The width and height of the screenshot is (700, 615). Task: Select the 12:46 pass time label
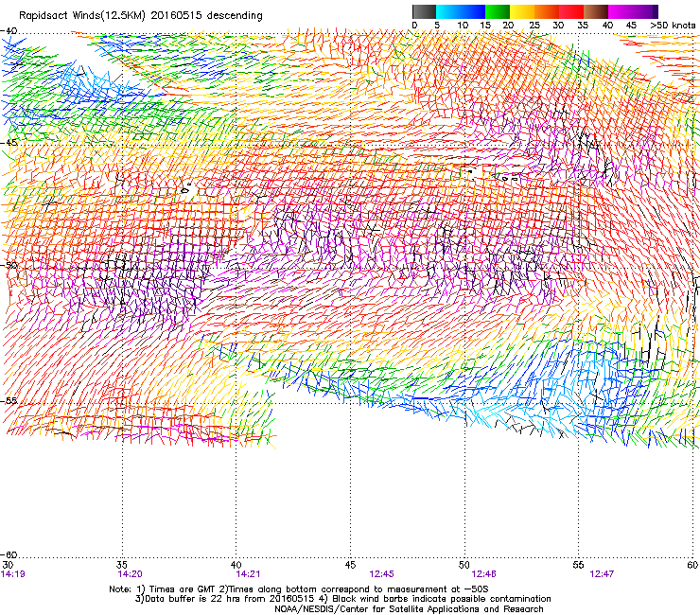(483, 574)
